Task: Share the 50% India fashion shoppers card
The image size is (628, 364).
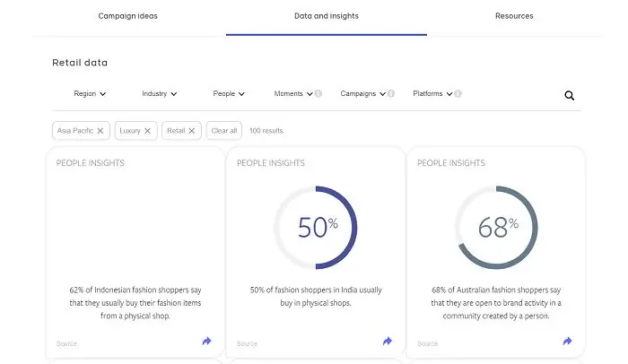Action: (387, 342)
